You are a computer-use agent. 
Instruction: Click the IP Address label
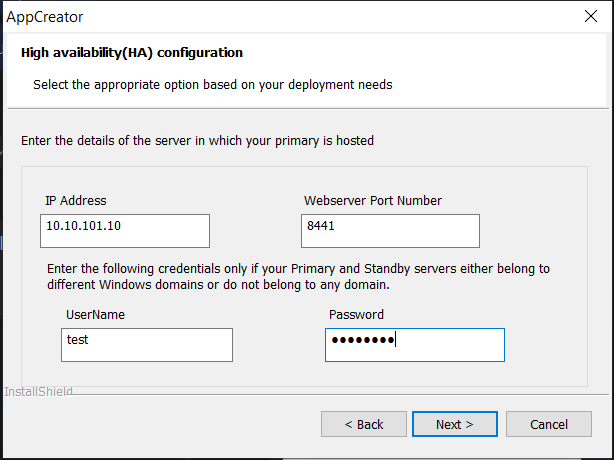click(x=75, y=201)
